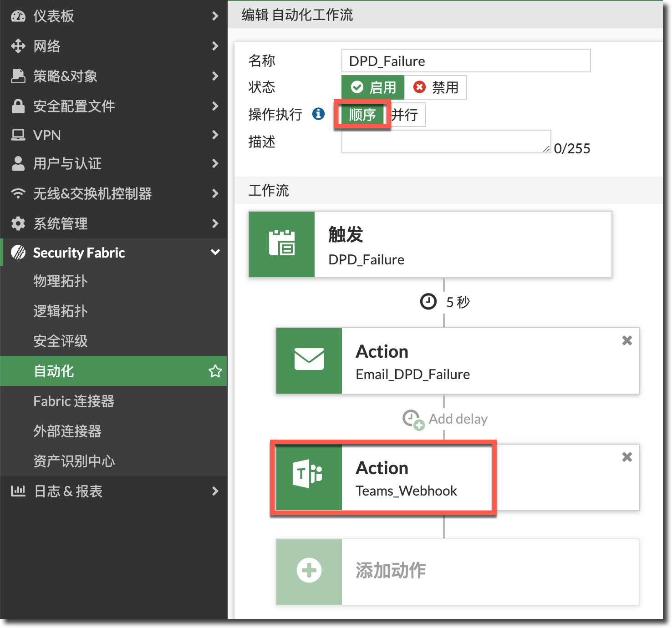Switch action execution to 并行
672x628 pixels.
point(405,115)
